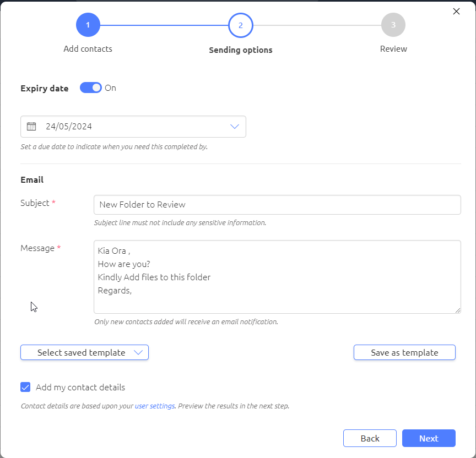Image resolution: width=476 pixels, height=458 pixels.
Task: Uncheck Add my contact details checkbox
Action: click(25, 387)
